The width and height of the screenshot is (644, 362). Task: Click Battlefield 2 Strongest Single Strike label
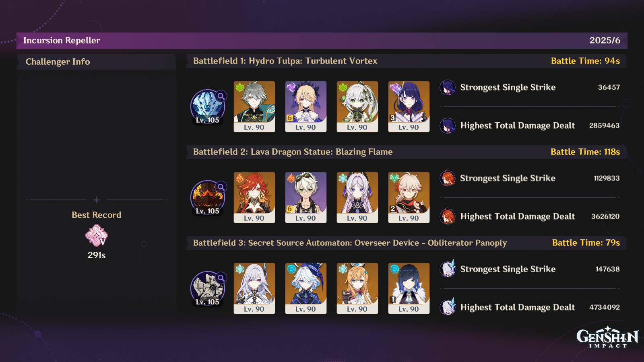tap(508, 178)
